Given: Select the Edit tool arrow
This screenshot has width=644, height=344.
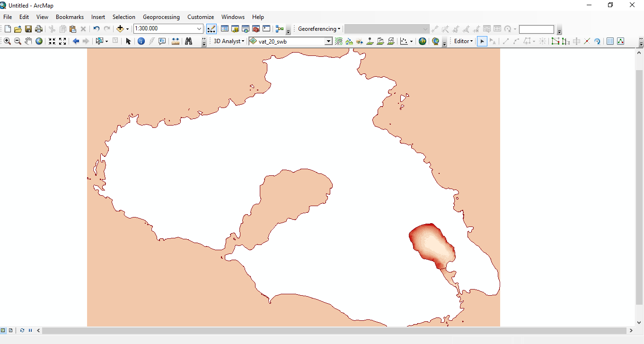Looking at the screenshot, I should (482, 41).
